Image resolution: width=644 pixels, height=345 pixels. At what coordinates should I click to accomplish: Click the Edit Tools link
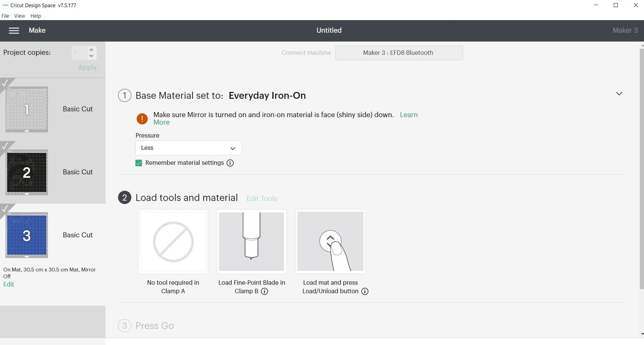pos(262,199)
